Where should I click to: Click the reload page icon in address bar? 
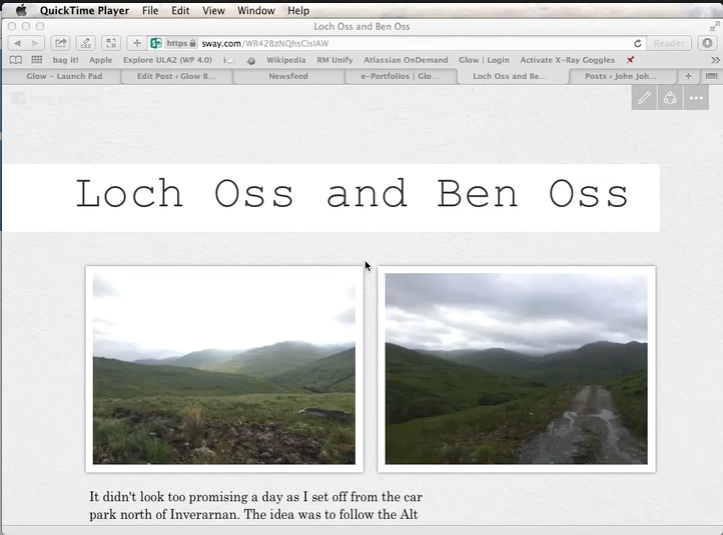pyautogui.click(x=638, y=43)
